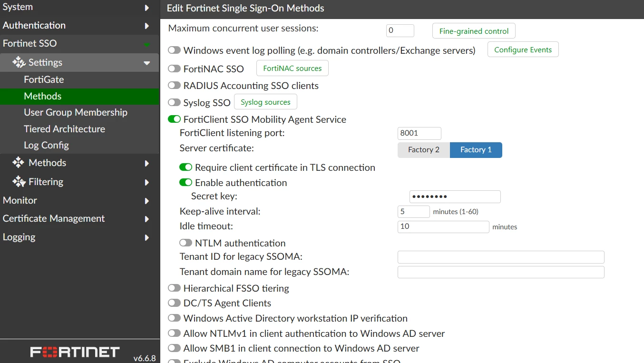
Task: Click Fine-grained control button
Action: click(474, 31)
